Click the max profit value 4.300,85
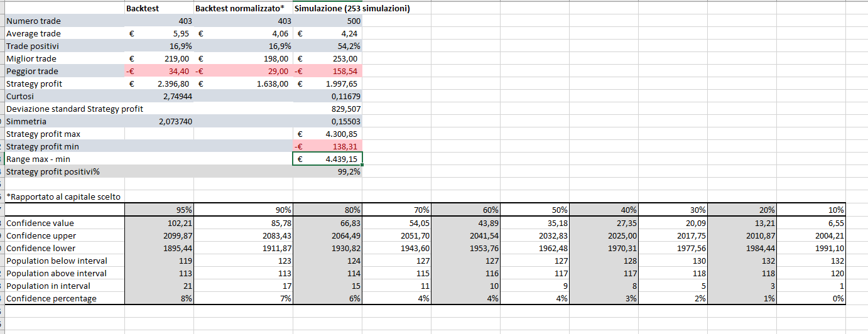This screenshot has height=334, width=868. pyautogui.click(x=328, y=134)
